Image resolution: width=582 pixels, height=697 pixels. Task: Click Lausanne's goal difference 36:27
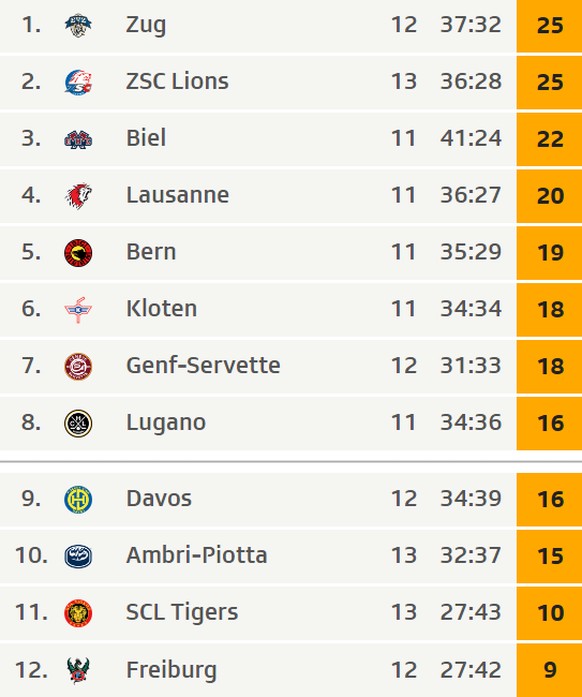[x=470, y=195]
